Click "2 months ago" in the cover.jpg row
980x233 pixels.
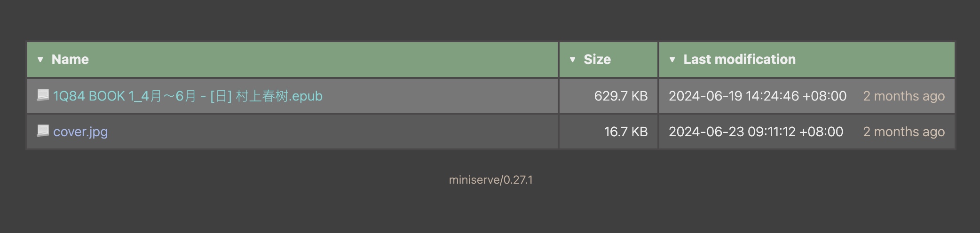pos(903,132)
